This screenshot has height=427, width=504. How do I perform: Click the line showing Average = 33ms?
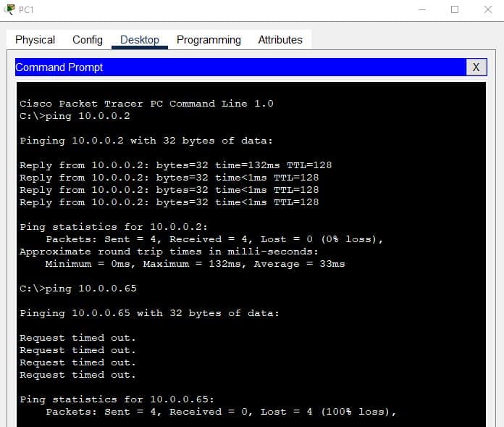click(x=195, y=264)
